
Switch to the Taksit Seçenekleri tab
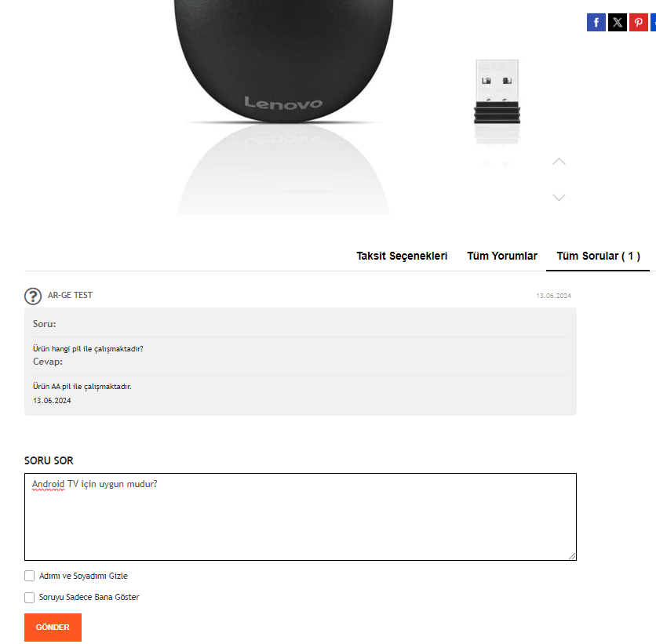click(402, 256)
